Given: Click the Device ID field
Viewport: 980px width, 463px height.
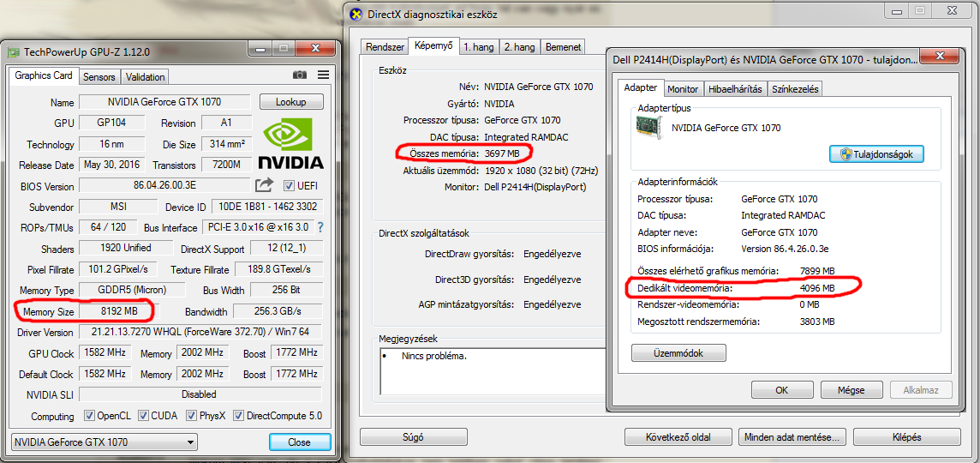Looking at the screenshot, I should (x=267, y=207).
